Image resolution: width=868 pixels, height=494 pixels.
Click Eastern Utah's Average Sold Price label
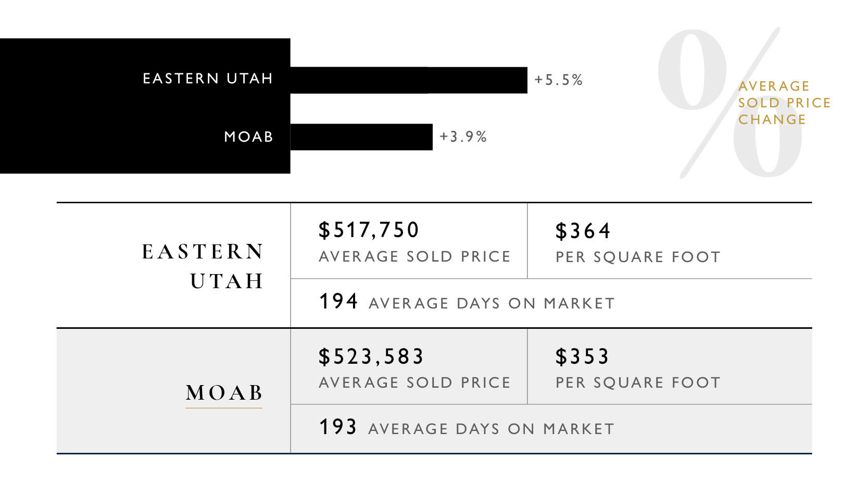414,256
